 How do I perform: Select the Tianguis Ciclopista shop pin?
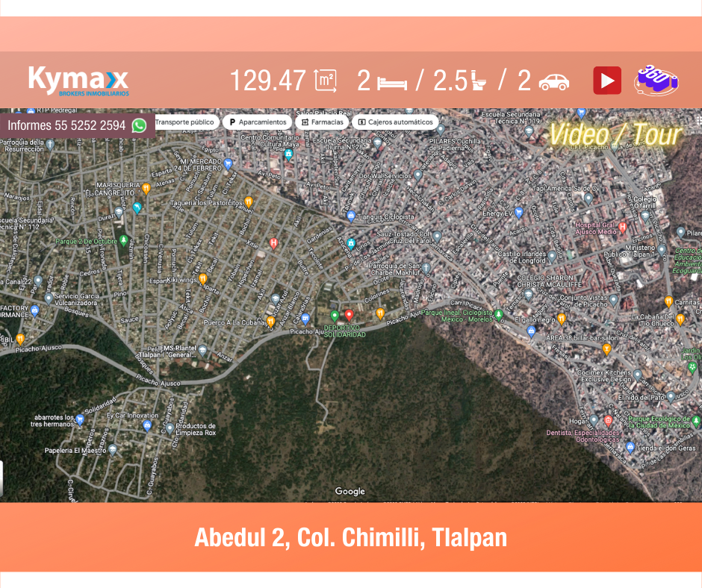pos(352,216)
